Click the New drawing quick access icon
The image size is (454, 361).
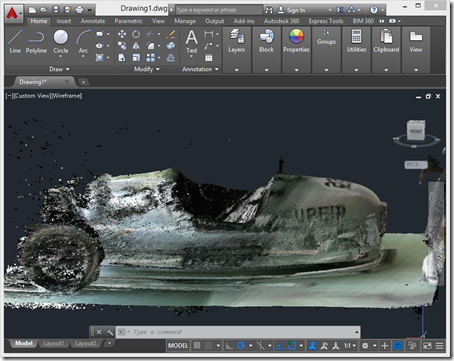[x=32, y=10]
